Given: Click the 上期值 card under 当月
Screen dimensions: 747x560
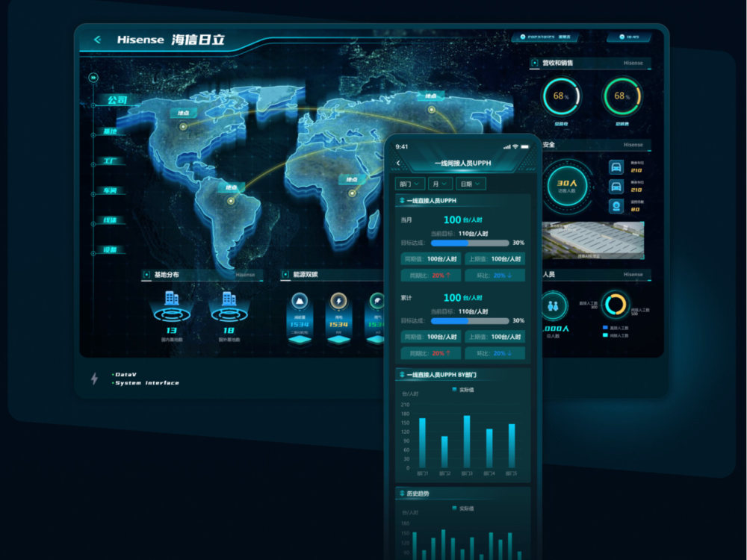Looking at the screenshot, I should pos(495,259).
